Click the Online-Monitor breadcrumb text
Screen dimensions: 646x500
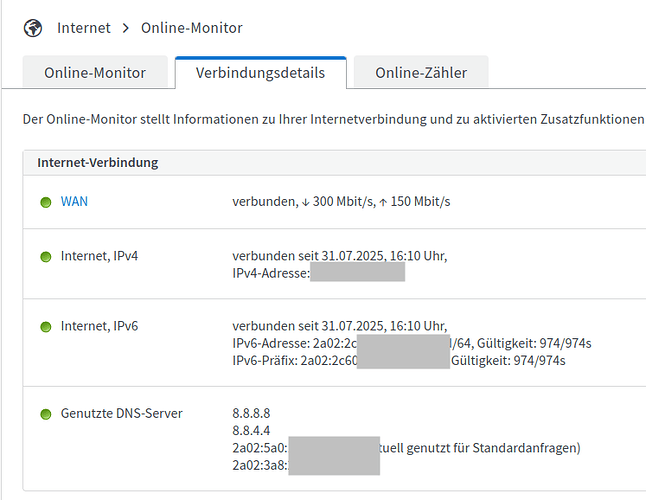(x=192, y=28)
